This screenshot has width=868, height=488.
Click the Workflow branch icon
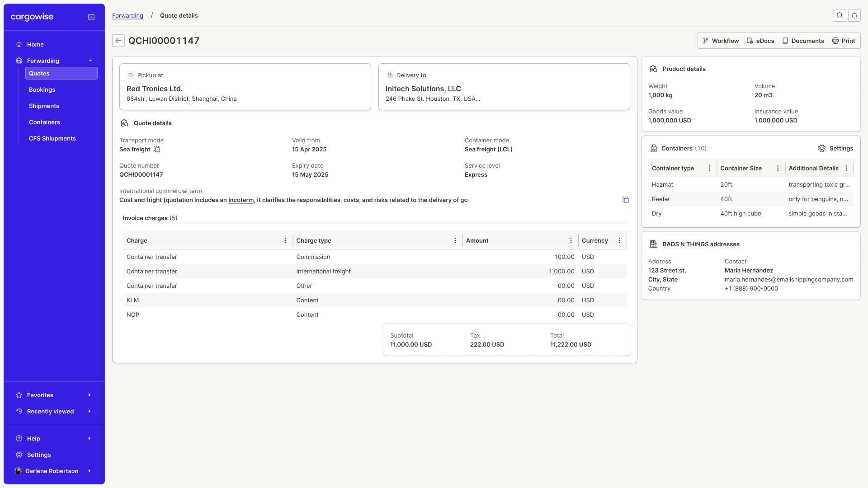click(x=706, y=41)
